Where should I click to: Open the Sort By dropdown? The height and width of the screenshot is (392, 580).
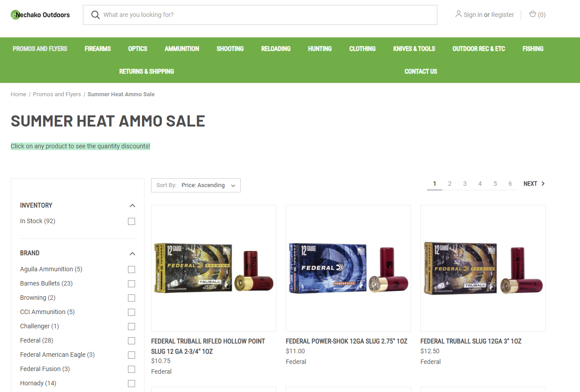coord(196,185)
